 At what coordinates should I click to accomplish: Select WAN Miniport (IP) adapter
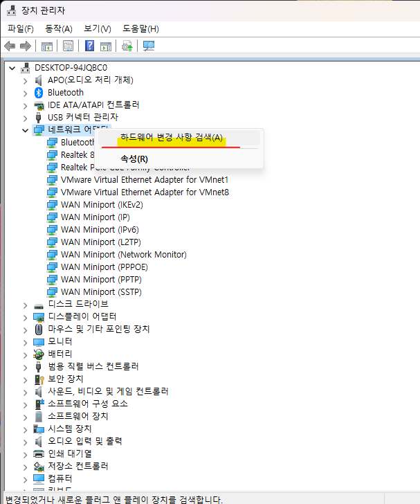click(95, 217)
